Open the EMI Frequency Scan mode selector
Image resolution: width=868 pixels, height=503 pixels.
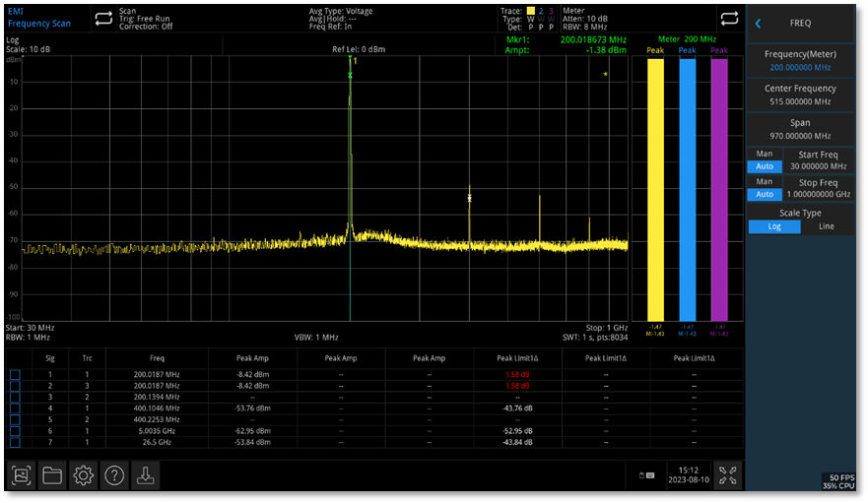coord(39,18)
